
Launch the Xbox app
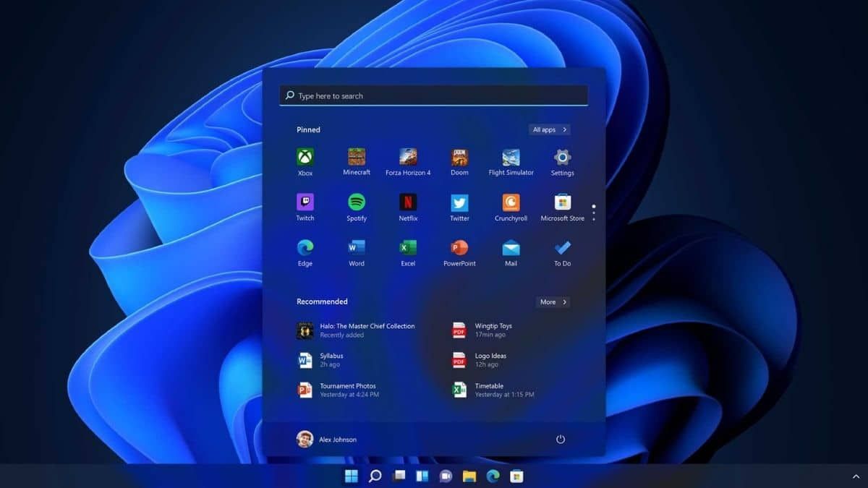305,158
